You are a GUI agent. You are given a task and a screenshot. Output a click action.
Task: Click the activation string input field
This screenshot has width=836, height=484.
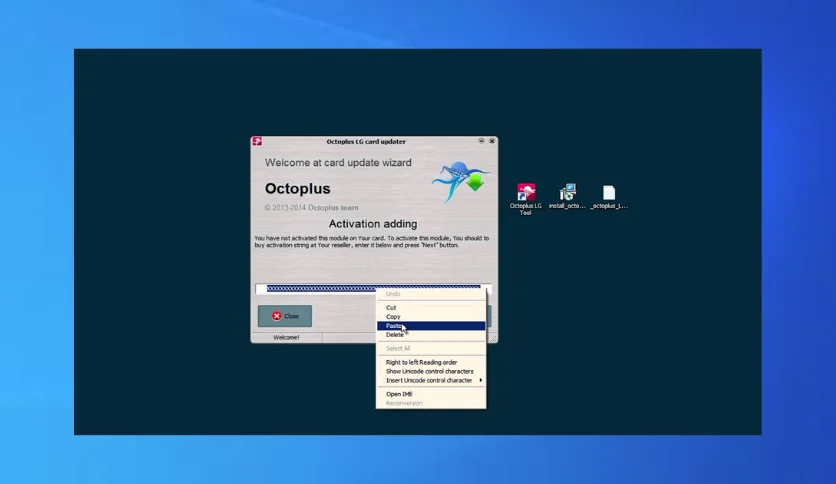[x=373, y=288]
